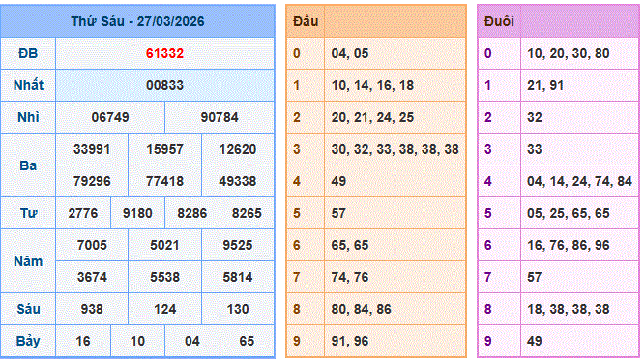
Task: Select Đầu row values 04, 05
Action: pos(350,53)
